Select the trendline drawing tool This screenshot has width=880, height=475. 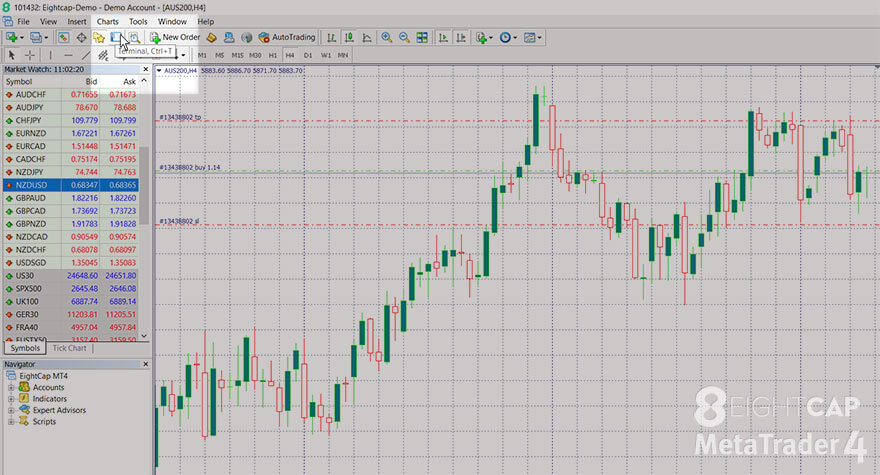86,55
